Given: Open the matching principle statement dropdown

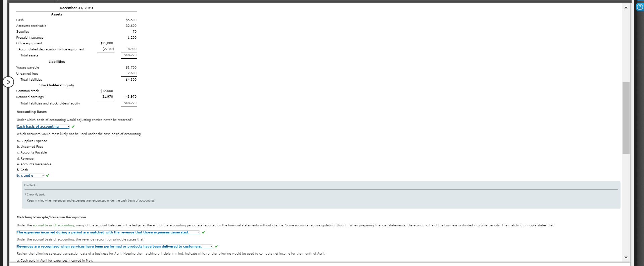Looking at the screenshot, I should 108,232.
